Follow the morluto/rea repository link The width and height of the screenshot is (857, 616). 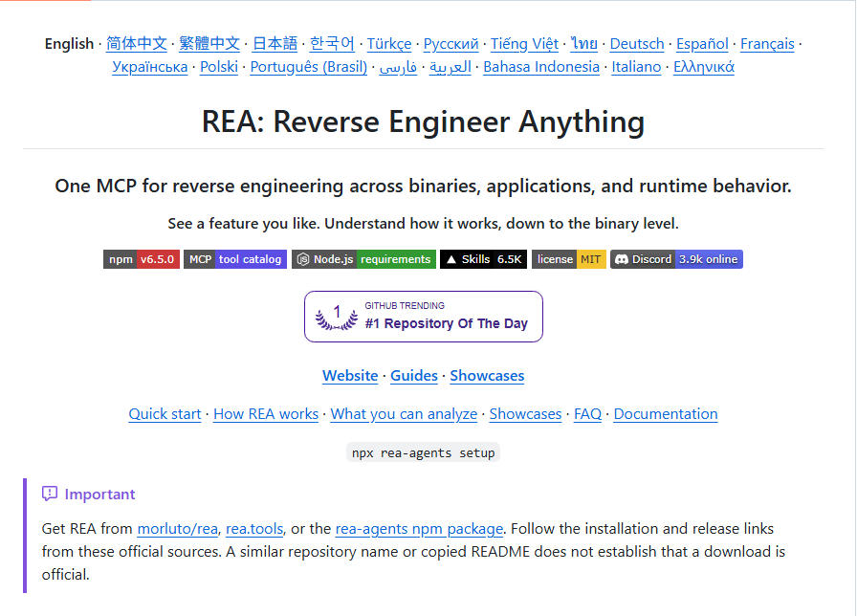pos(178,529)
